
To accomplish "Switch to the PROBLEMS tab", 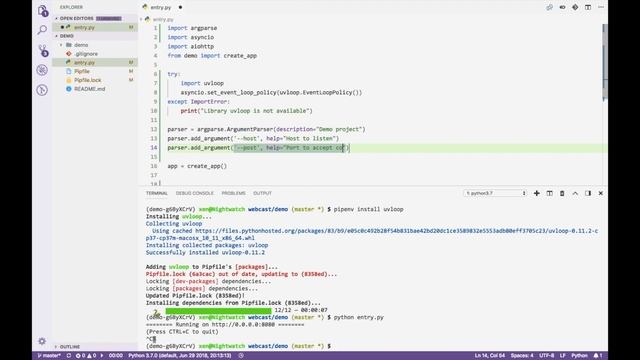I will (233, 193).
